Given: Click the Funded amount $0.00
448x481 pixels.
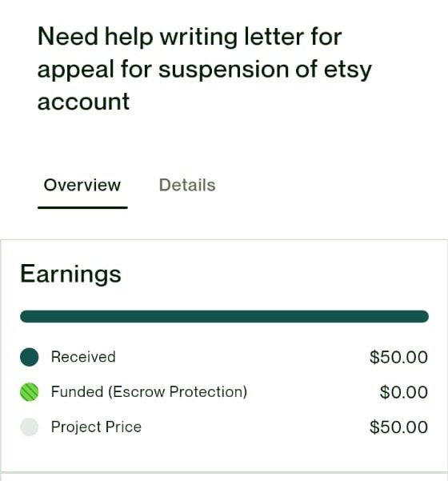Looking at the screenshot, I should [x=404, y=392].
